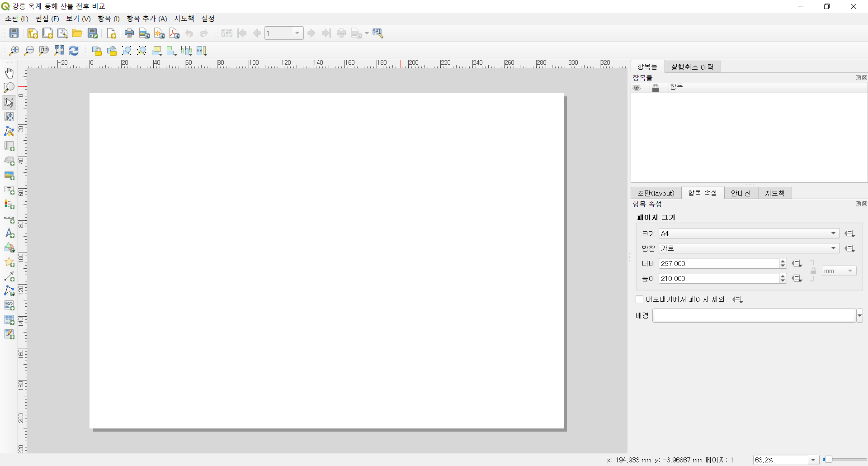This screenshot has height=466, width=868.
Task: Export layout as PDF
Action: [x=174, y=33]
